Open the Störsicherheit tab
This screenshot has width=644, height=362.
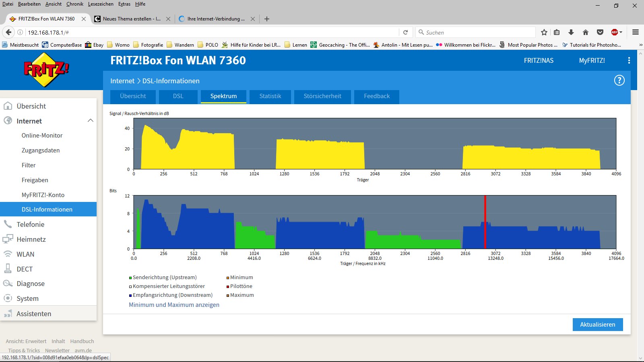point(322,96)
